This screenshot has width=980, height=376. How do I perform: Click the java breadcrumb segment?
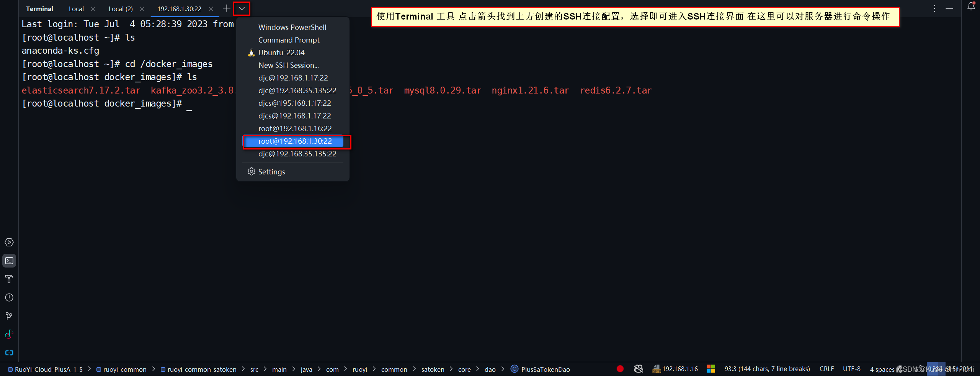pyautogui.click(x=306, y=369)
